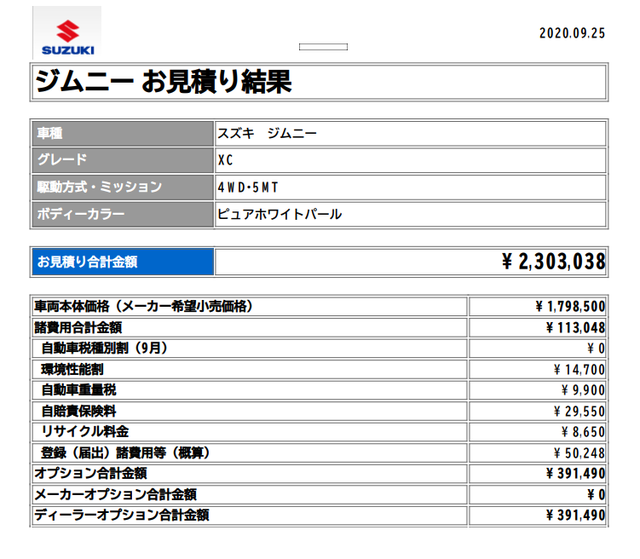Click the オプション合計金額 row label
The width and height of the screenshot is (640, 559).
click(91, 473)
